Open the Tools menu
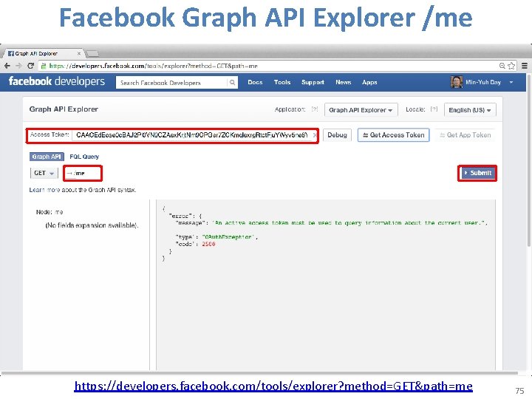532x399 pixels. 282,82
